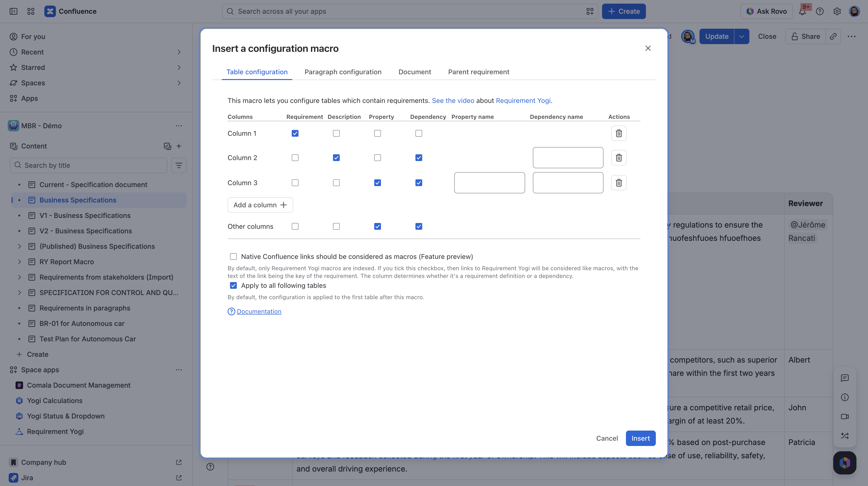This screenshot has width=868, height=486.
Task: Expand the Starred section chevron
Action: click(179, 68)
